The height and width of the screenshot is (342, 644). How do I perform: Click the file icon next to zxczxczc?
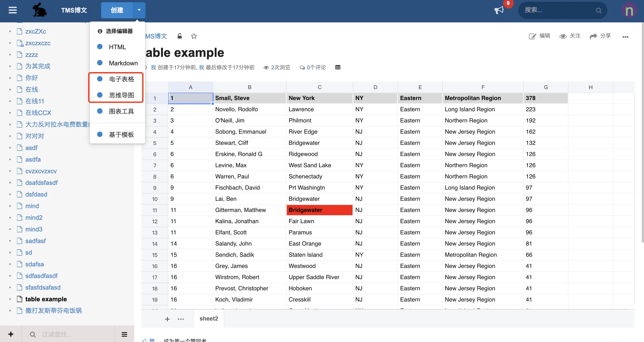(20, 43)
